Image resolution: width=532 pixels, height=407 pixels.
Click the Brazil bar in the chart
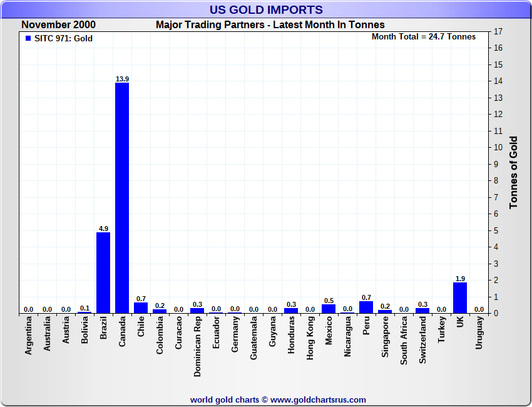pyautogui.click(x=103, y=272)
